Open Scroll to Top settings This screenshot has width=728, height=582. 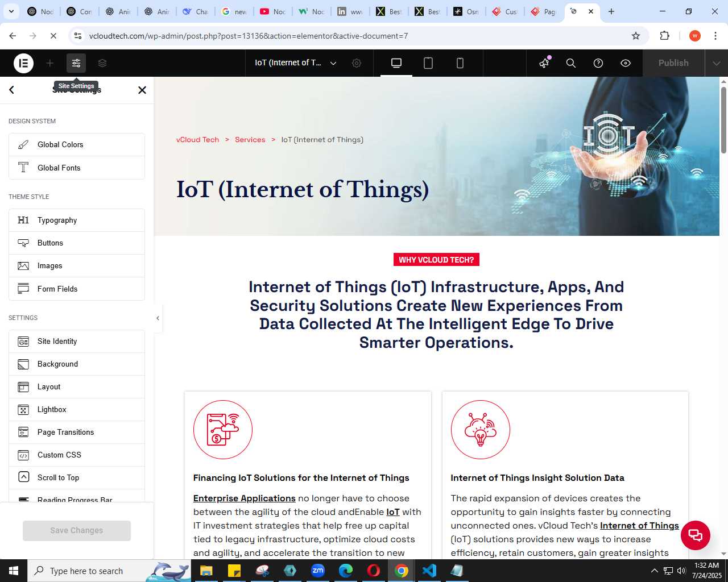(x=77, y=478)
